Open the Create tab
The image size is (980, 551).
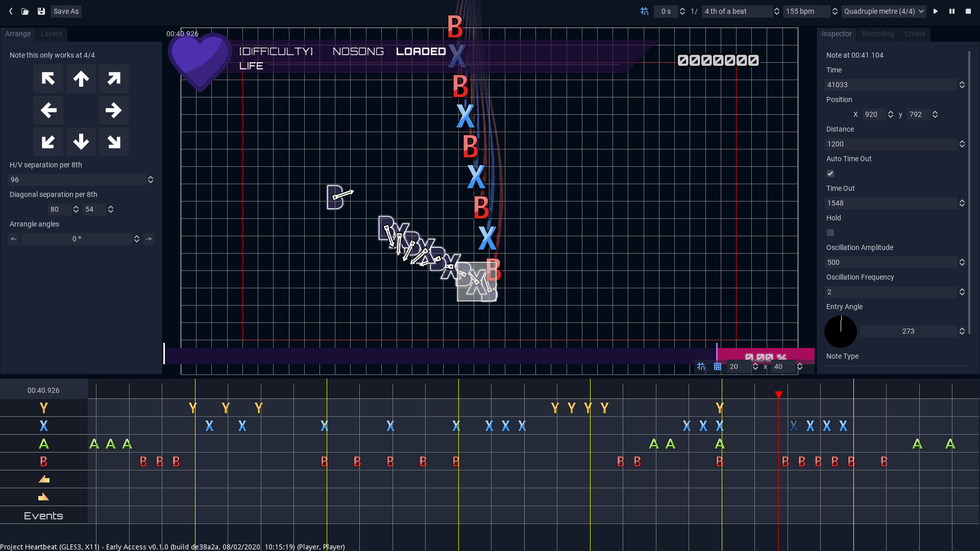pos(915,34)
